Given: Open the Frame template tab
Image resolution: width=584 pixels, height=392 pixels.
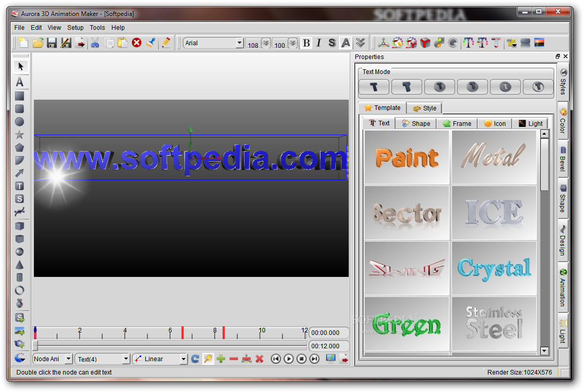Looking at the screenshot, I should coord(457,123).
